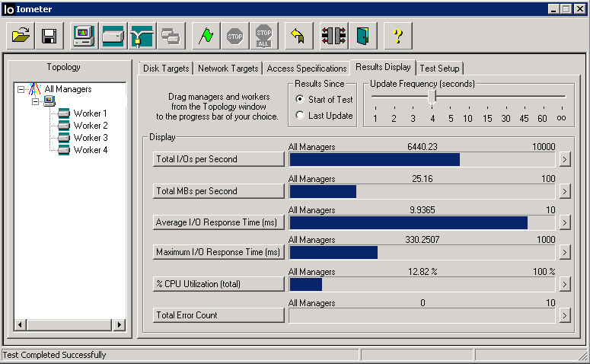Open arrow menu for % CPU Utilization

[x=564, y=284]
